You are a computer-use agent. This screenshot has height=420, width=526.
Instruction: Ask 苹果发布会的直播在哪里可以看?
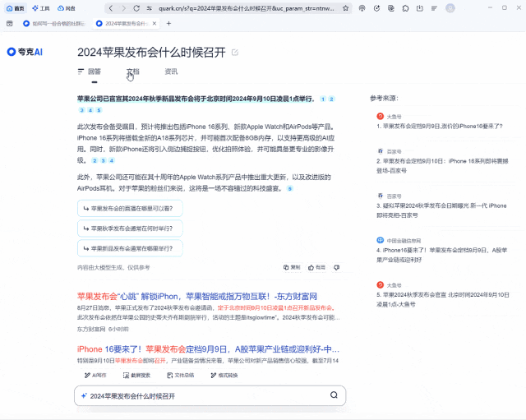[x=130, y=208]
